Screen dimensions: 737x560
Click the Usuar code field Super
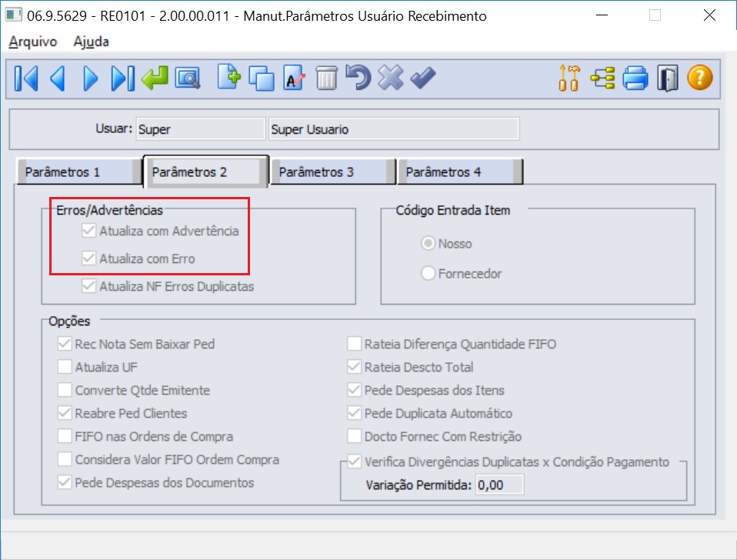(x=201, y=128)
